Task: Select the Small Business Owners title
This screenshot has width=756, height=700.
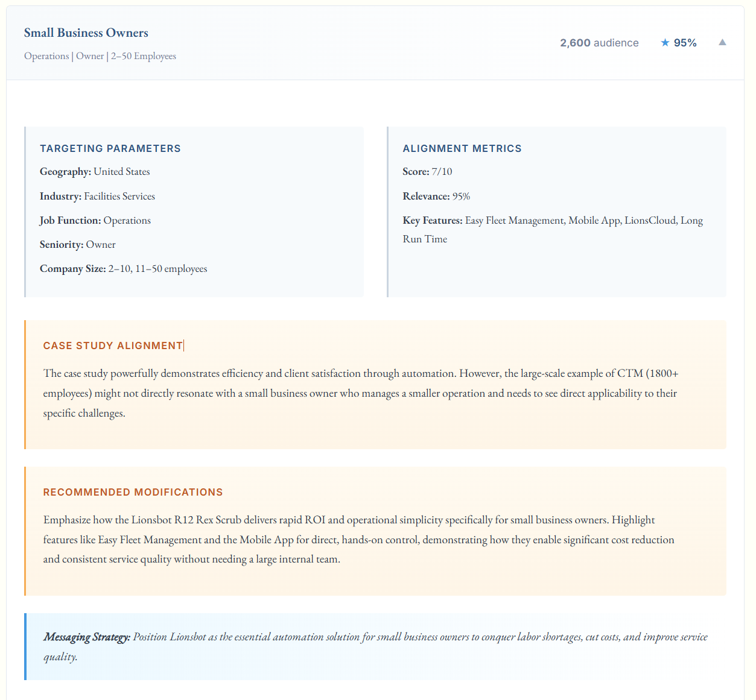Action: click(x=86, y=33)
